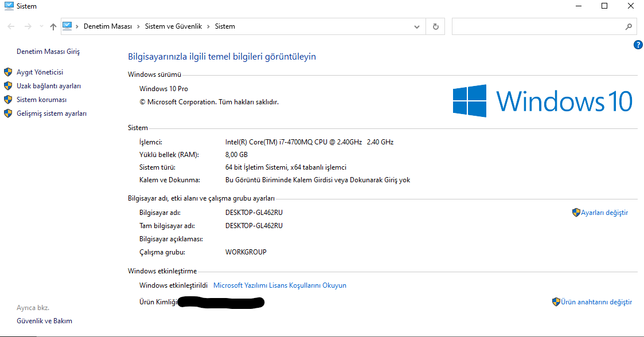Click the search magnifier icon
Image resolution: width=644 pixels, height=337 pixels.
[x=629, y=27]
